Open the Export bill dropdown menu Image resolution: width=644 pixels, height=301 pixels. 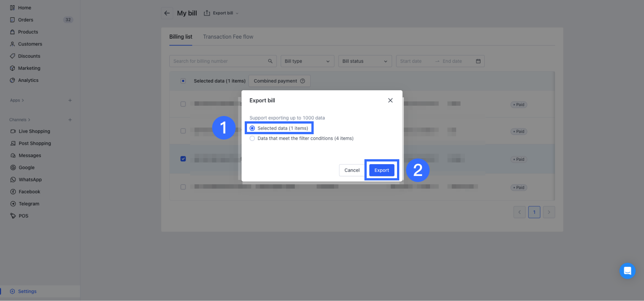(221, 13)
